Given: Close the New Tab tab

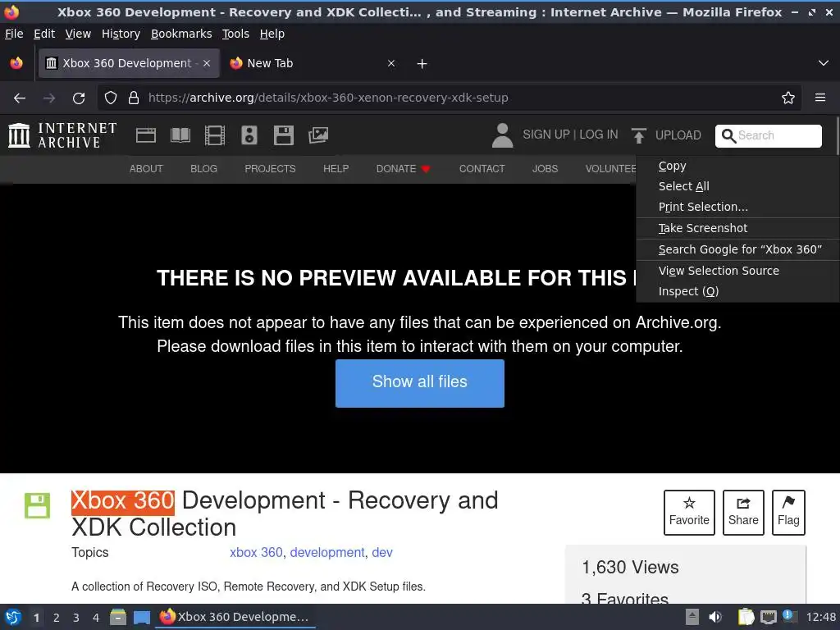Looking at the screenshot, I should [391, 63].
